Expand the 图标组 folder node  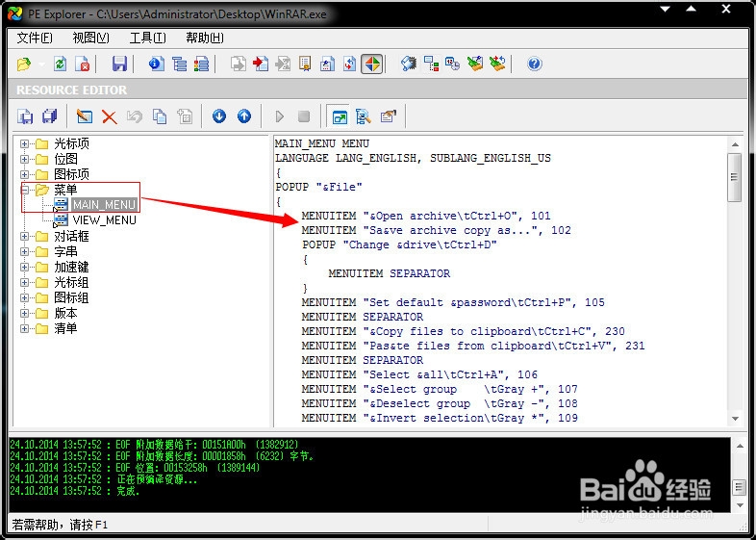[x=24, y=297]
